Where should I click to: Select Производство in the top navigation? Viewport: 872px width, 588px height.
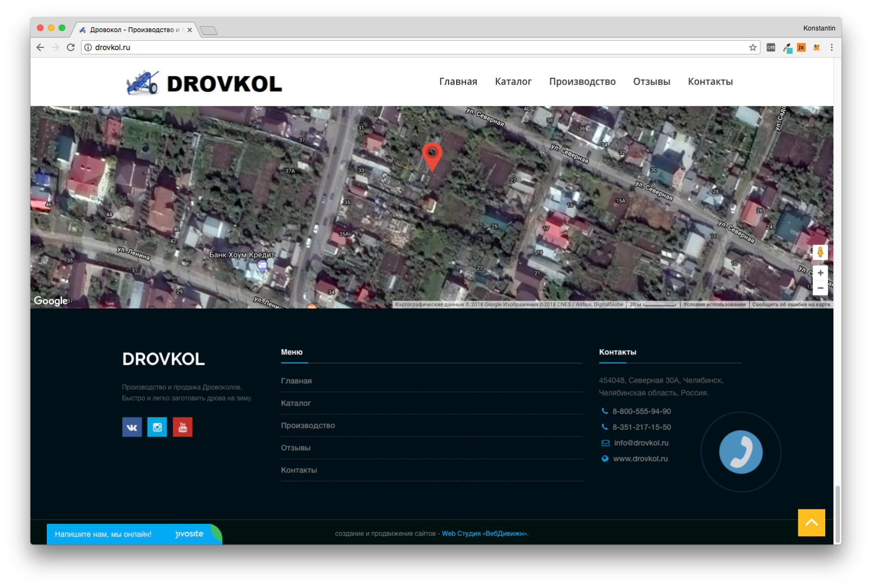(582, 82)
